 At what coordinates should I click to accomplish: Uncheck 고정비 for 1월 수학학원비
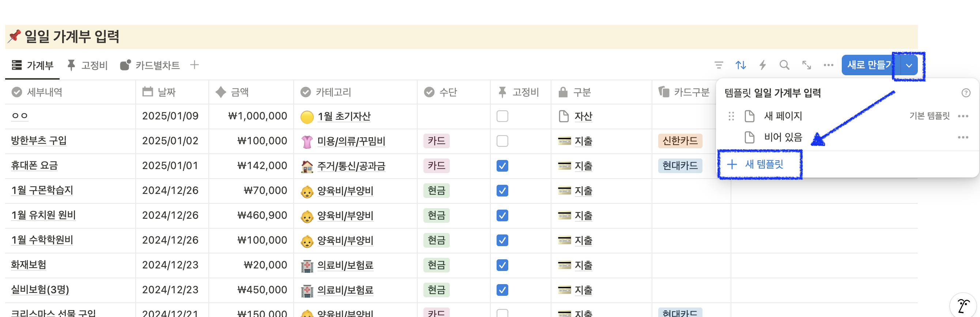point(502,240)
